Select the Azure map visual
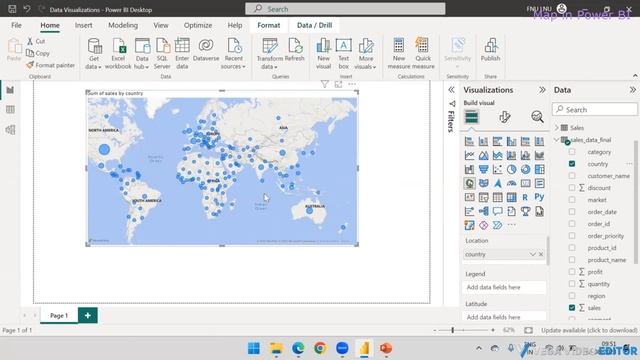640x360 pixels. click(x=498, y=183)
